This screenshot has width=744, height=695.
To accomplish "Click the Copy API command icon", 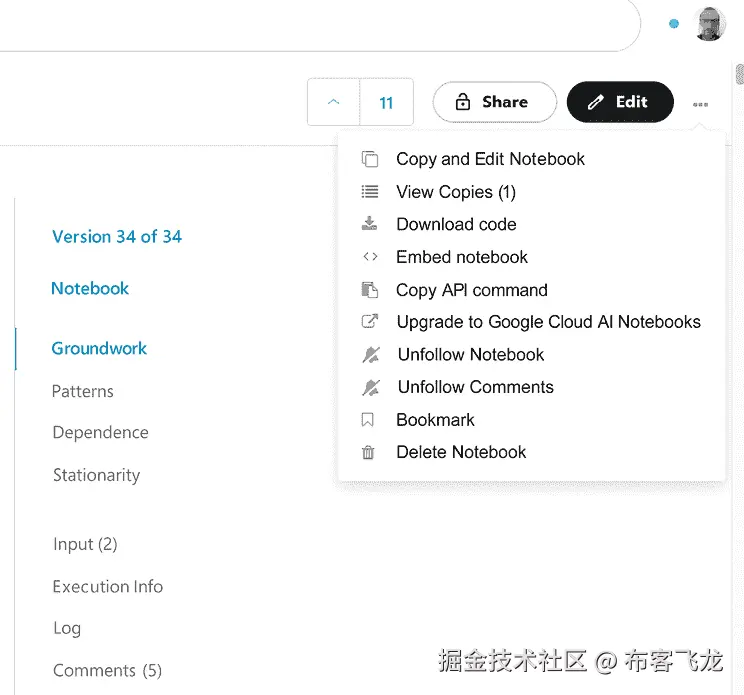I will (370, 290).
